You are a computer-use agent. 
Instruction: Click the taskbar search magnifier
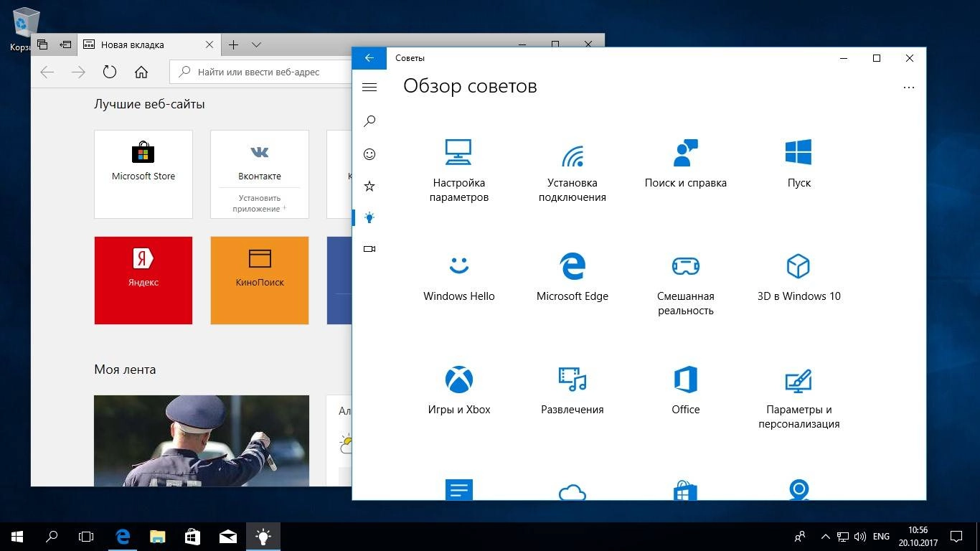pyautogui.click(x=52, y=536)
